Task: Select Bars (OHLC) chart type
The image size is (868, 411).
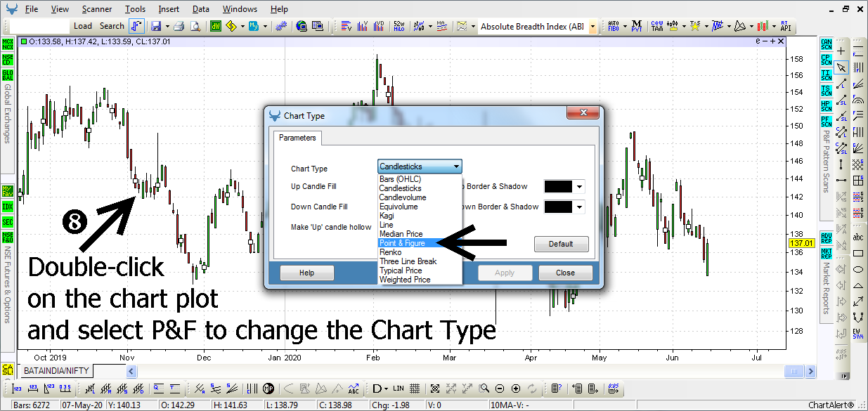Action: (419, 179)
